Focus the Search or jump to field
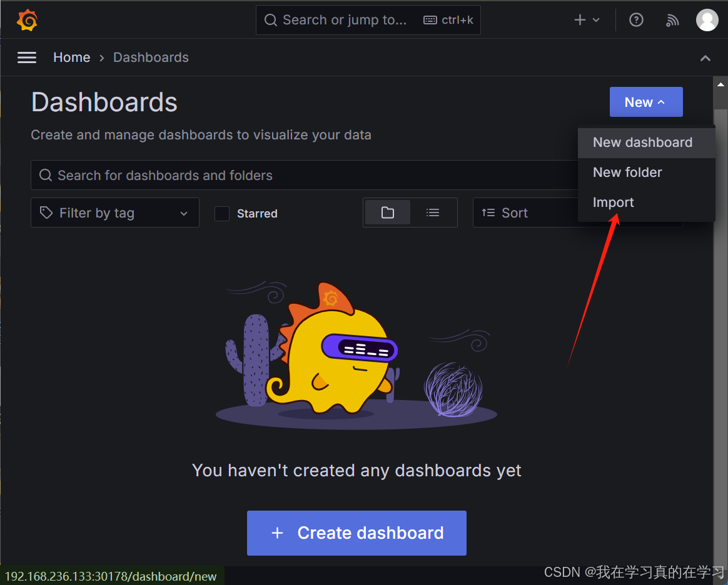The width and height of the screenshot is (728, 585). pos(368,20)
